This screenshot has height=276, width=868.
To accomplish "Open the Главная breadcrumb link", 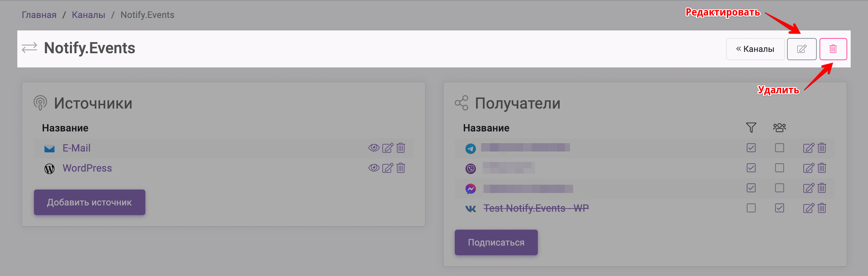I will (x=39, y=15).
